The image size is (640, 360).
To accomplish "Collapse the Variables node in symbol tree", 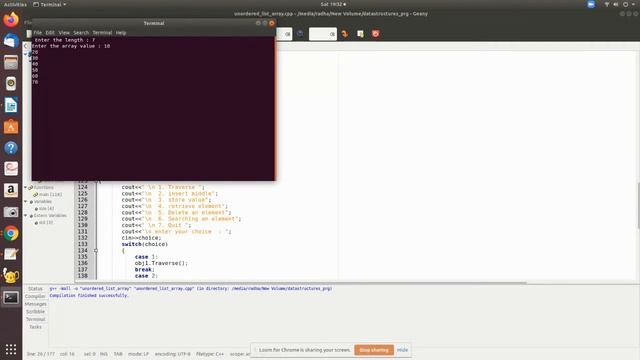I will tap(26, 201).
